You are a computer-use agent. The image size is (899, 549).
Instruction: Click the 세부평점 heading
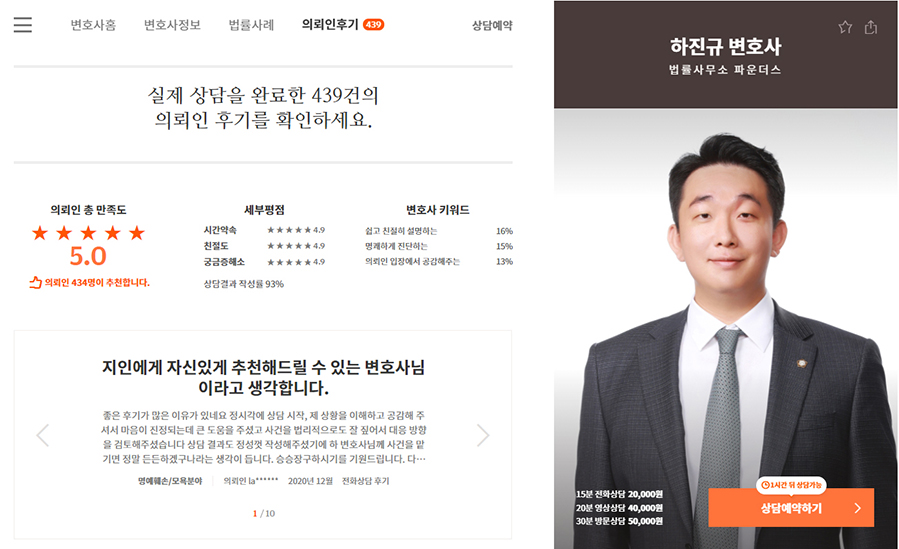click(x=264, y=210)
